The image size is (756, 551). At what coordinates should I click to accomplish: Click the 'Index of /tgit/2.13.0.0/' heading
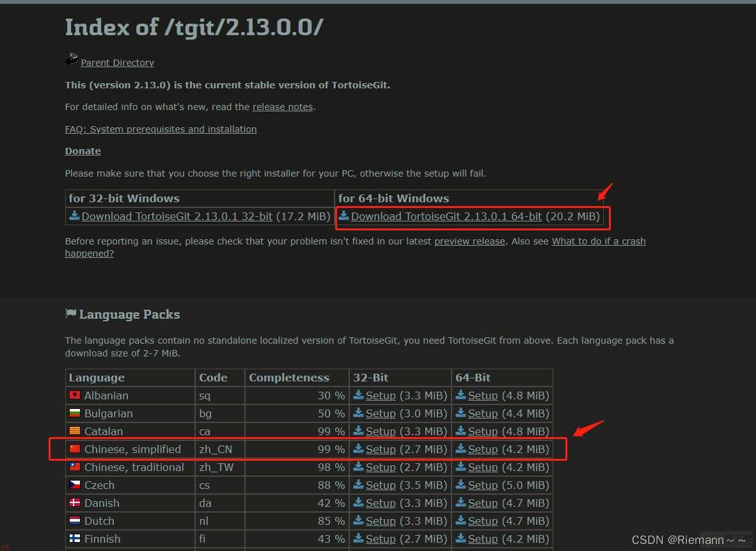pyautogui.click(x=194, y=27)
